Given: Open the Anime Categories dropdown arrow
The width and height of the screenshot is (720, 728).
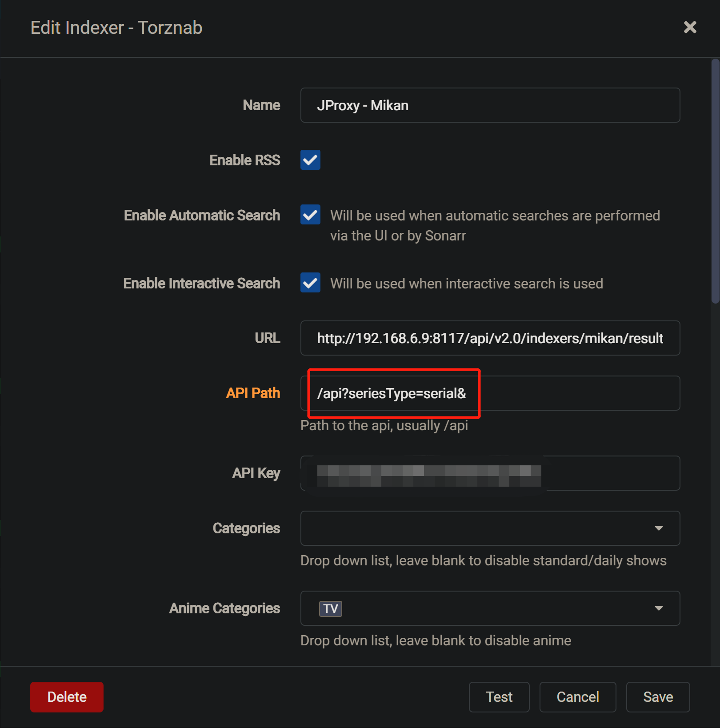Looking at the screenshot, I should [x=659, y=608].
